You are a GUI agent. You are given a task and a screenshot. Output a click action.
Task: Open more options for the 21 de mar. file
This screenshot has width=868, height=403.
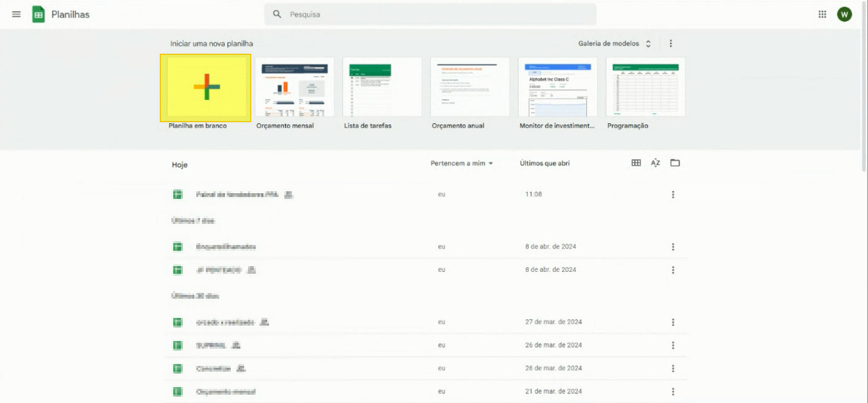click(673, 391)
